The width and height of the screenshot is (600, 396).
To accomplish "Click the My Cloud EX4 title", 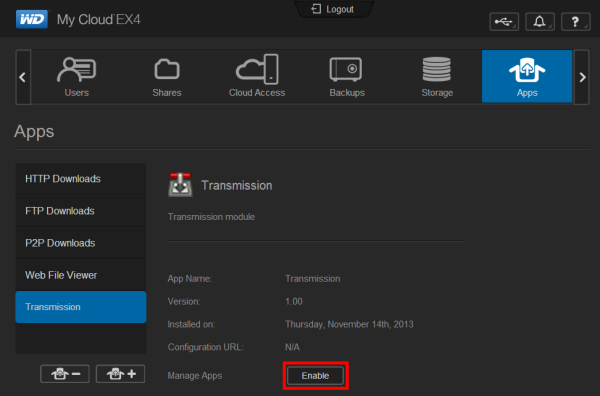I will click(99, 20).
